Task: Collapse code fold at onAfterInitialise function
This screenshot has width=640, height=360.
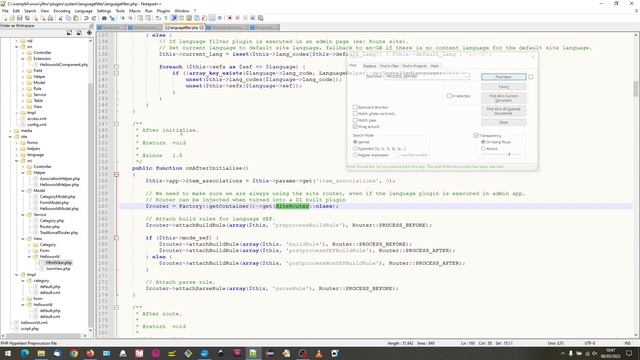Action: (116, 174)
